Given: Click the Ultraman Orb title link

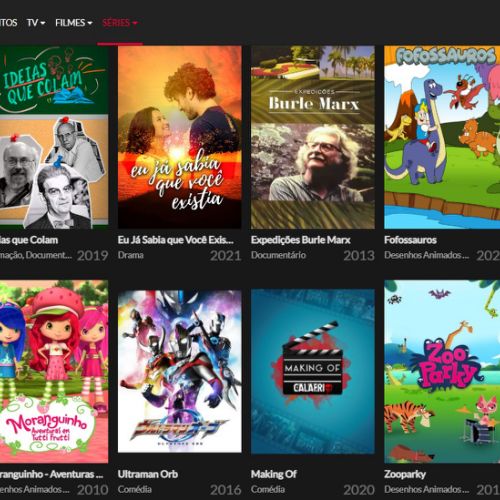Looking at the screenshot, I should click(x=148, y=474).
